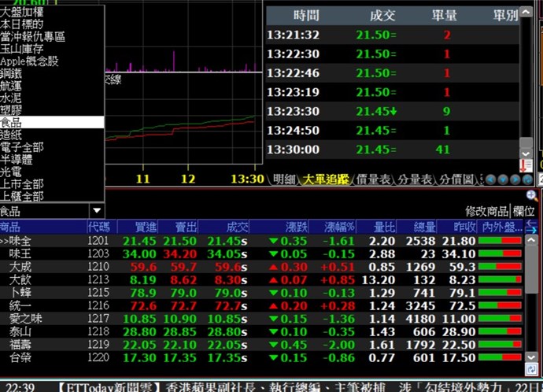The height and width of the screenshot is (392, 543).
Task: Click the column shift arrows beside 內外盤 header
Action: pos(531,227)
